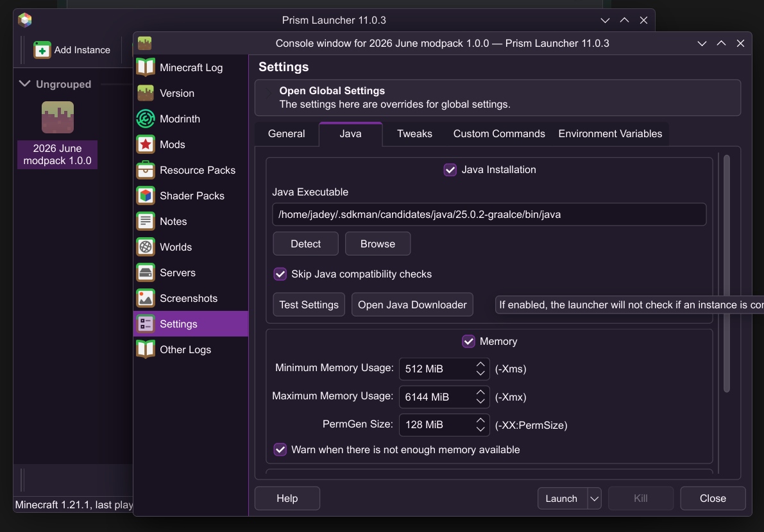764x532 pixels.
Task: Toggle the Memory override checkbox
Action: pyautogui.click(x=468, y=341)
